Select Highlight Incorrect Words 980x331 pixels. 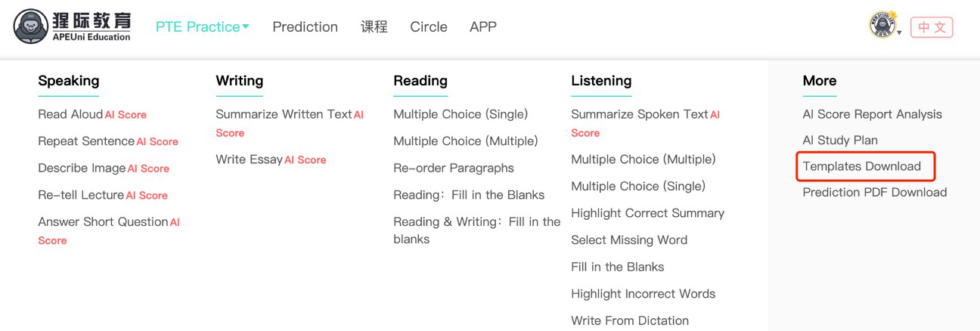644,293
